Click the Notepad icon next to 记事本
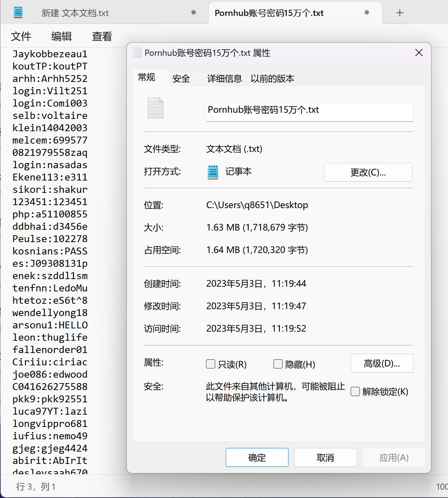 coord(213,172)
